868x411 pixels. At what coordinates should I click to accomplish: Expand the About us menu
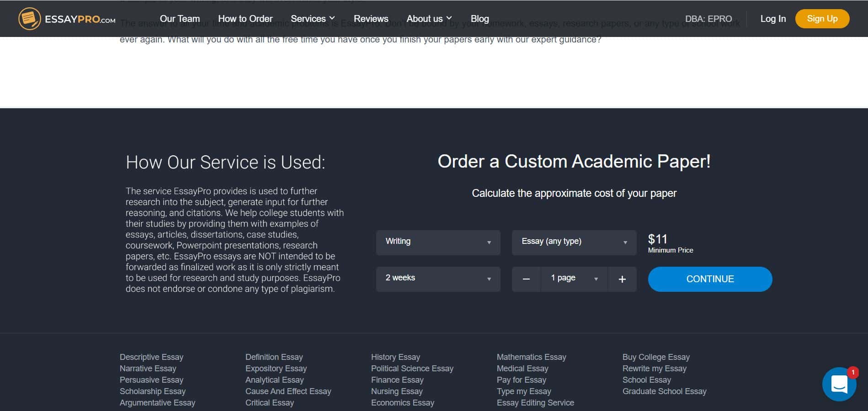point(429,19)
